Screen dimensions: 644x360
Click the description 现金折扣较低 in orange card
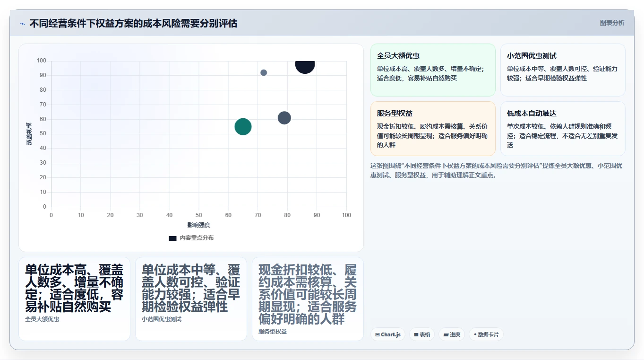(x=432, y=136)
